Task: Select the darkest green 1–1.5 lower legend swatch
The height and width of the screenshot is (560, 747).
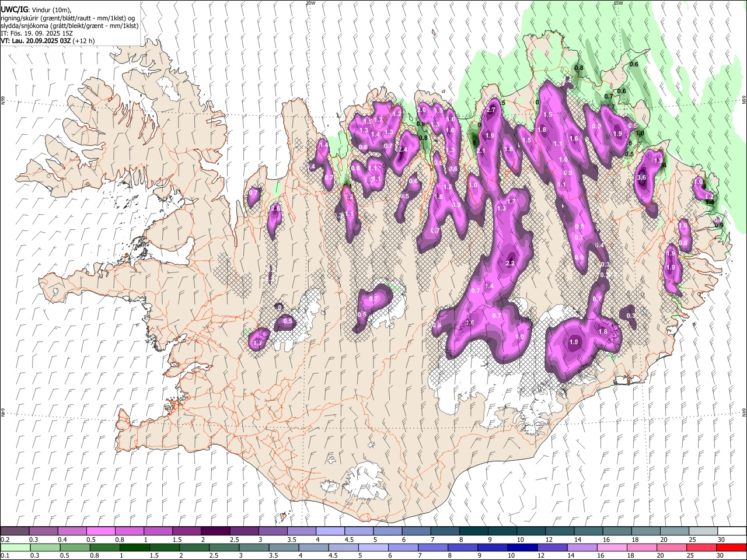Action: [x=135, y=547]
